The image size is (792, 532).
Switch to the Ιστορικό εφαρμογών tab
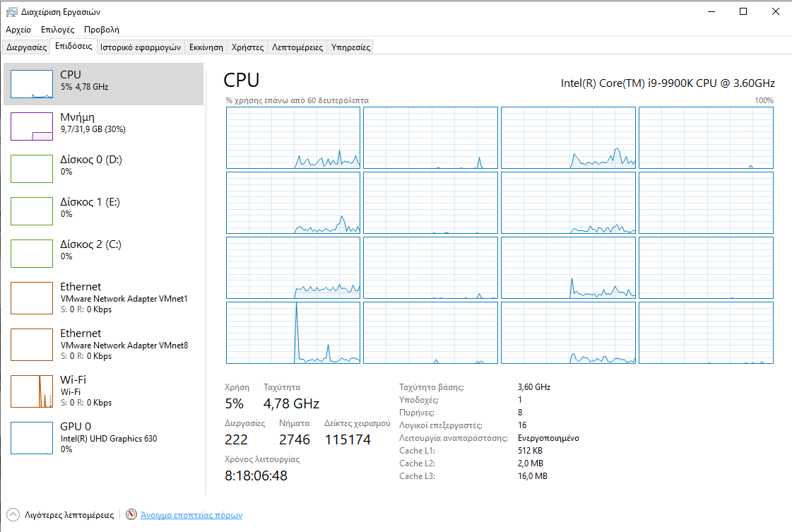[141, 47]
